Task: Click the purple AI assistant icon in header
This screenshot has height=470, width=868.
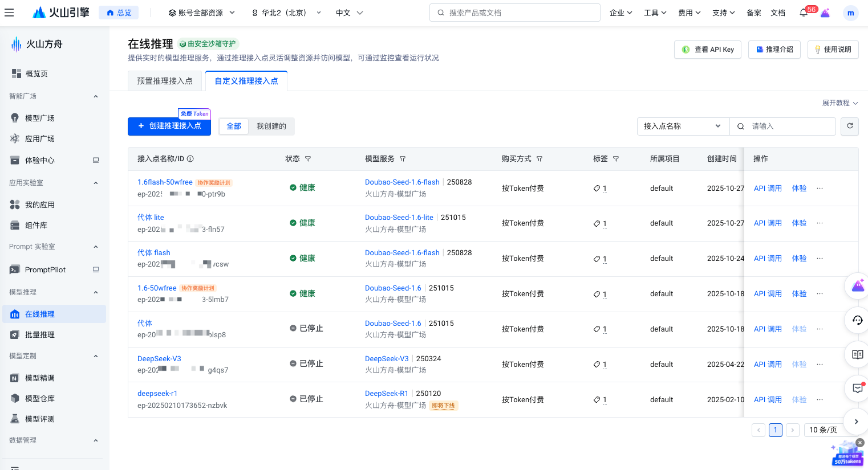Action: (825, 13)
